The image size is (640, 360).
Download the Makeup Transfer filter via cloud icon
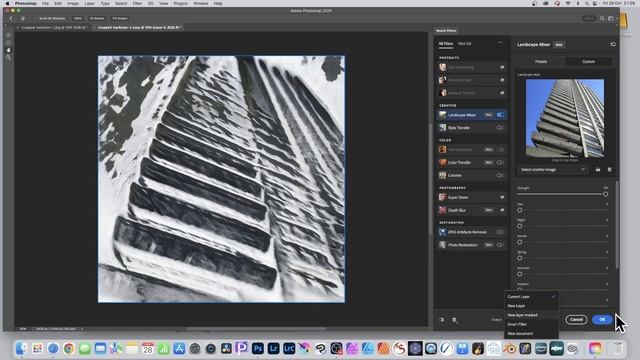pyautogui.click(x=502, y=93)
